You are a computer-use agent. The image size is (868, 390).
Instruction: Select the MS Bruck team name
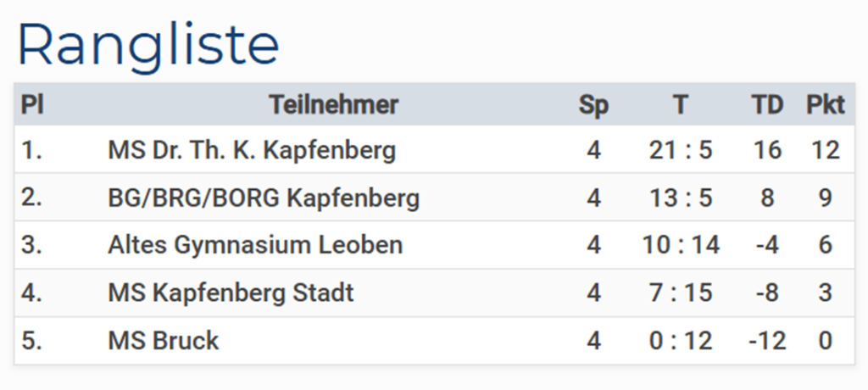pos(164,341)
